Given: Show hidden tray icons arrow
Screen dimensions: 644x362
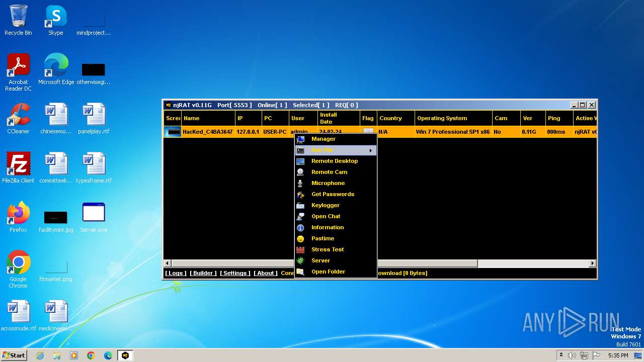Looking at the screenshot, I should 561,355.
